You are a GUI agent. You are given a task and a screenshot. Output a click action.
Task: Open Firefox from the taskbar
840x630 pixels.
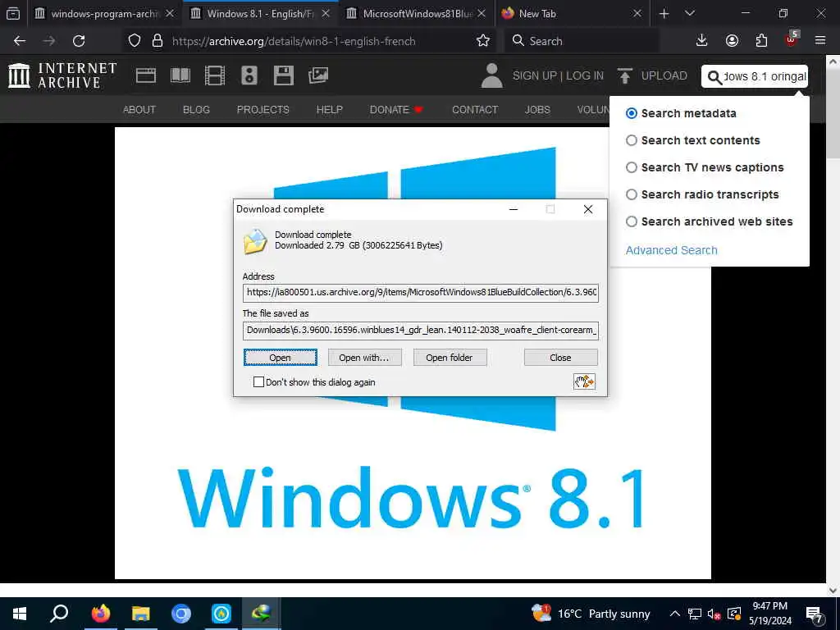100,614
